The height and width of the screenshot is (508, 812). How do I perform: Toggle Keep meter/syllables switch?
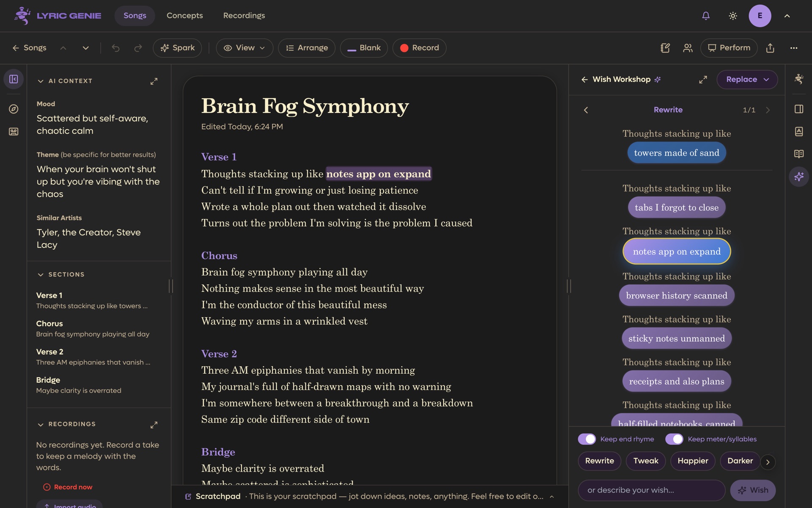click(x=674, y=439)
